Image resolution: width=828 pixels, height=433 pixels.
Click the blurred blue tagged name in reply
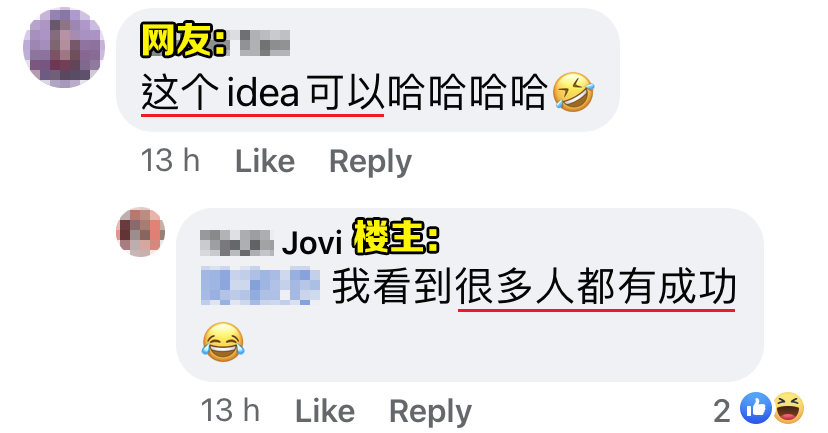(x=260, y=286)
